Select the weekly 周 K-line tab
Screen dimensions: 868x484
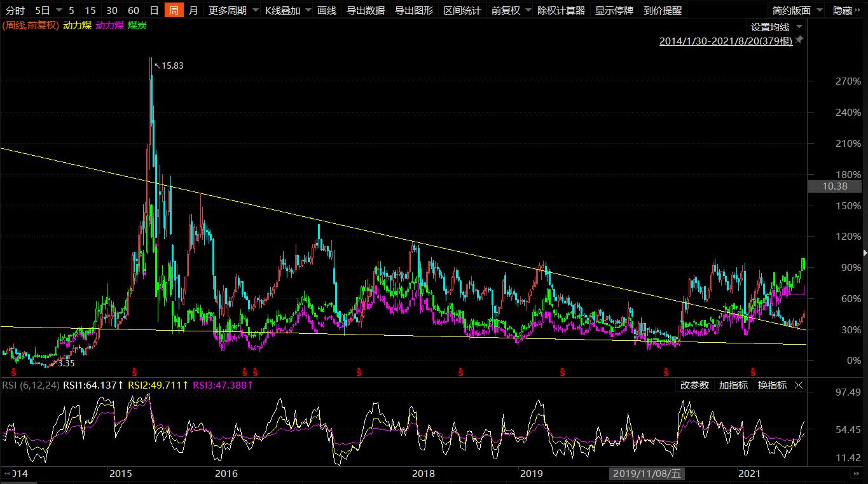pos(174,10)
